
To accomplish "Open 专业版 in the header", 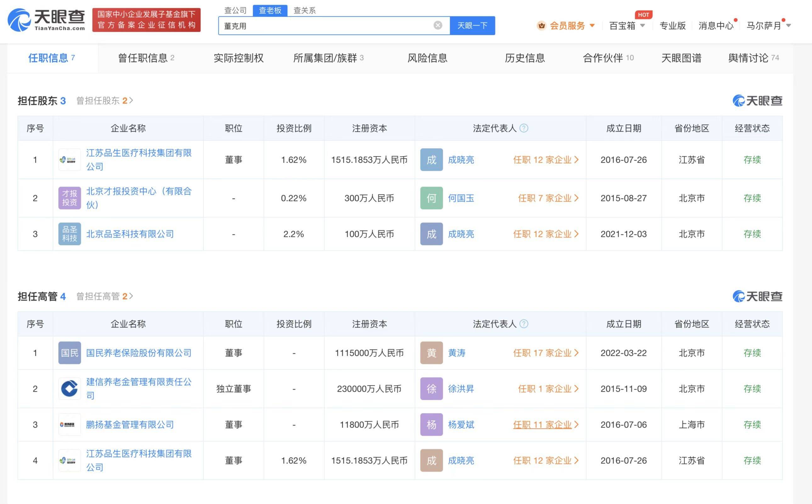I will click(672, 25).
